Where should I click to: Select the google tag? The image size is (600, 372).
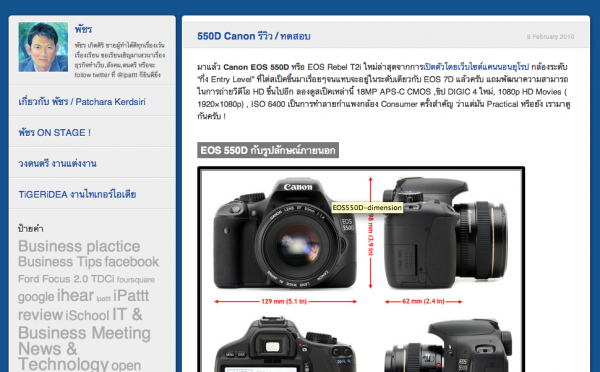pyautogui.click(x=36, y=297)
